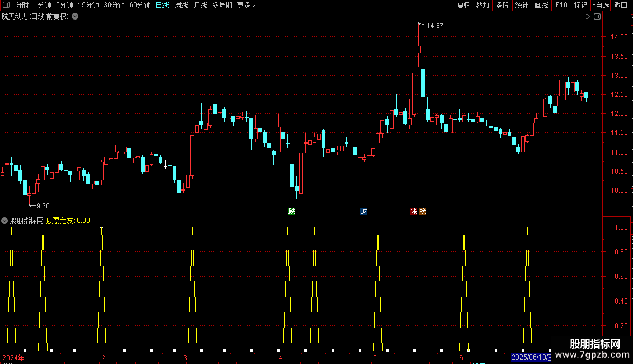Open the 画线 drawing tools
This screenshot has height=364, width=633.
point(541,5)
